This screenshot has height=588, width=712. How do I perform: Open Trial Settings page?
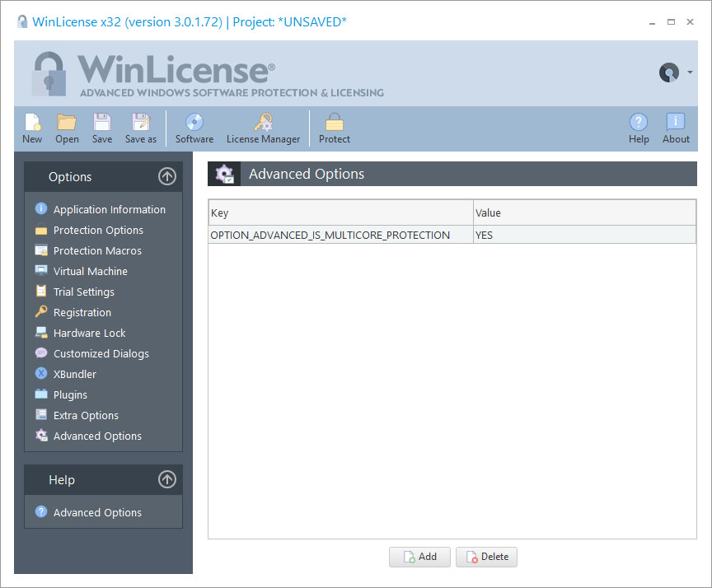pyautogui.click(x=83, y=292)
